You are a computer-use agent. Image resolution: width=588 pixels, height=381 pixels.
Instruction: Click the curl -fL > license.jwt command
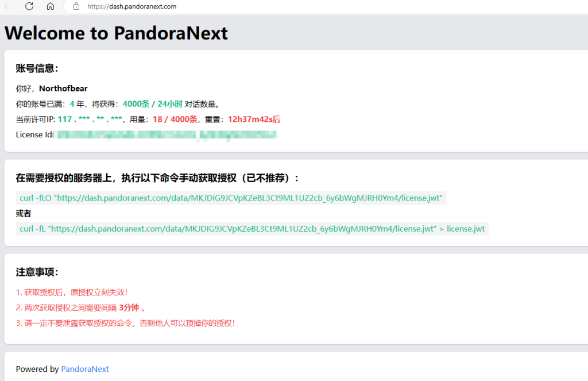(x=252, y=229)
